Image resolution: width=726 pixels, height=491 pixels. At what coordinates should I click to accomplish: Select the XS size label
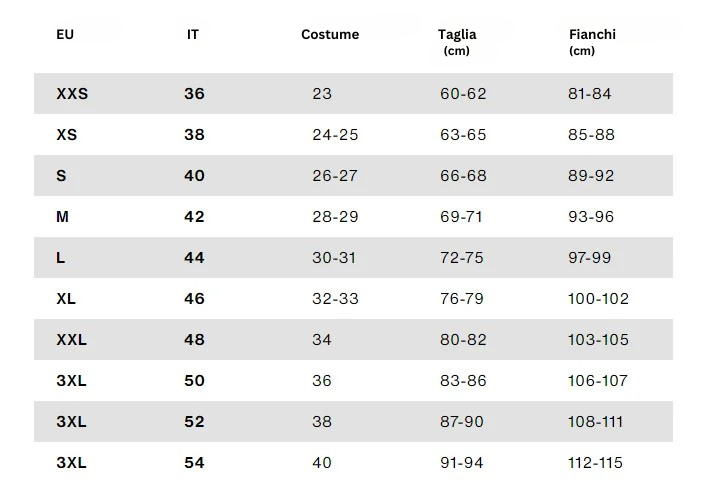(67, 135)
